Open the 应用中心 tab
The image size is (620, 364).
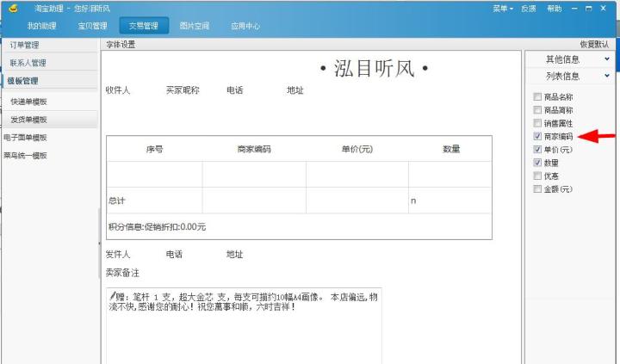pos(245,26)
